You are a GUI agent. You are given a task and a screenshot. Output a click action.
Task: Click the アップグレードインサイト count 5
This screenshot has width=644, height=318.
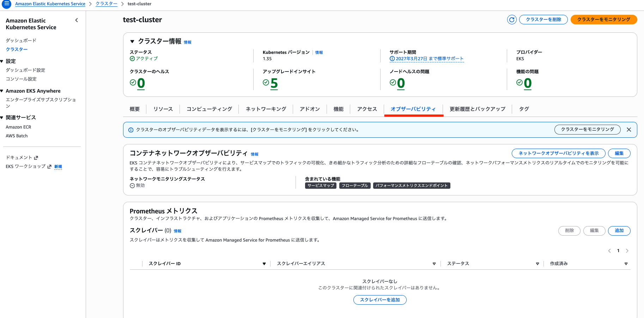point(274,83)
